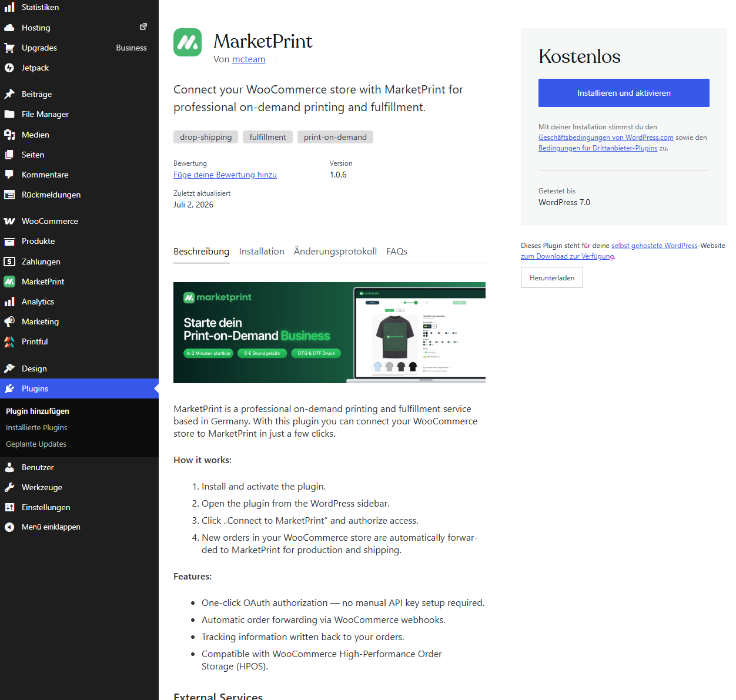This screenshot has width=736, height=700.
Task: Collapse menu via the arrow icon
Action: coord(9,527)
